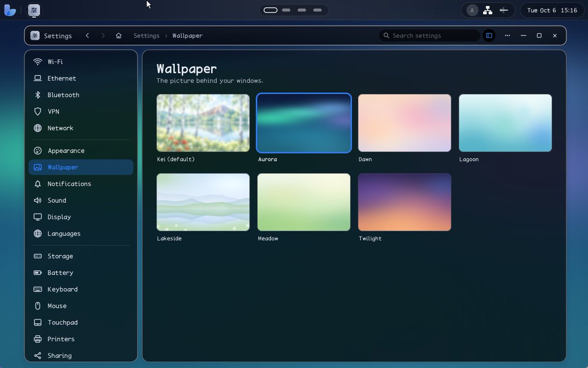Click the Network globe icon
Image resolution: width=588 pixels, height=368 pixels.
click(x=38, y=128)
